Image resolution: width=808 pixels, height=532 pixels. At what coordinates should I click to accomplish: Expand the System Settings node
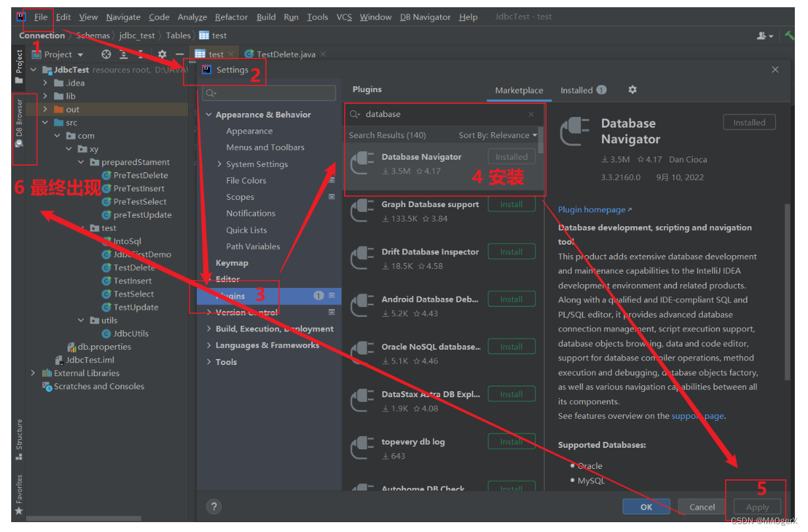click(220, 164)
